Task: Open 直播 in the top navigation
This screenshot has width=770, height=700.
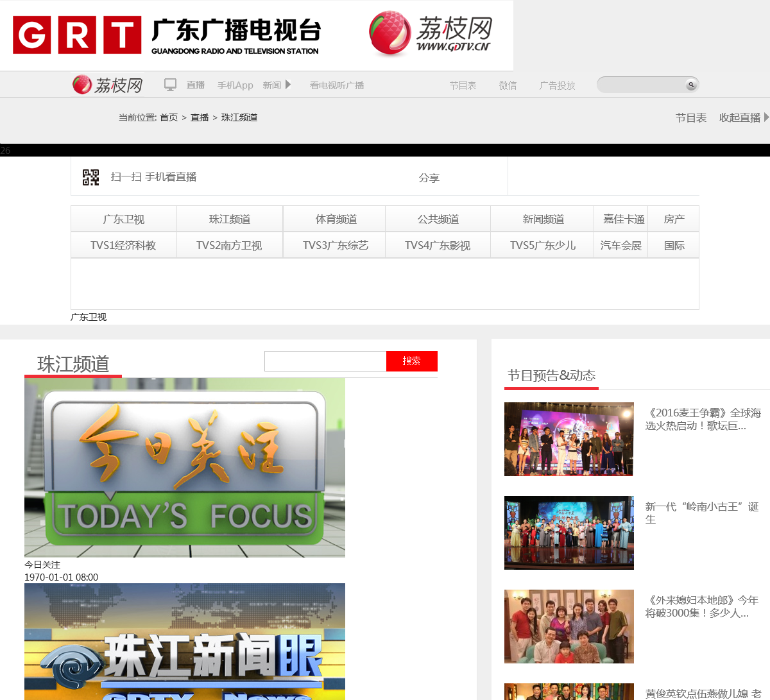Action: [x=196, y=85]
